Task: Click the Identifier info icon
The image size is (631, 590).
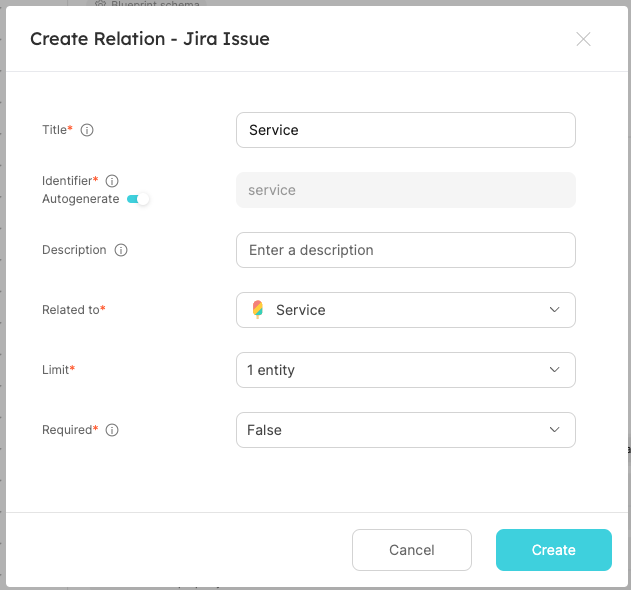Action: (112, 181)
